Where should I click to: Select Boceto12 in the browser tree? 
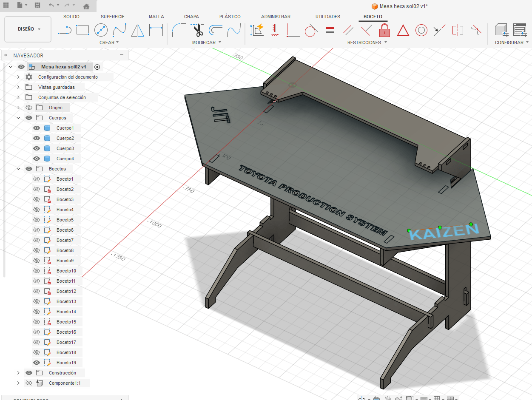(66, 291)
